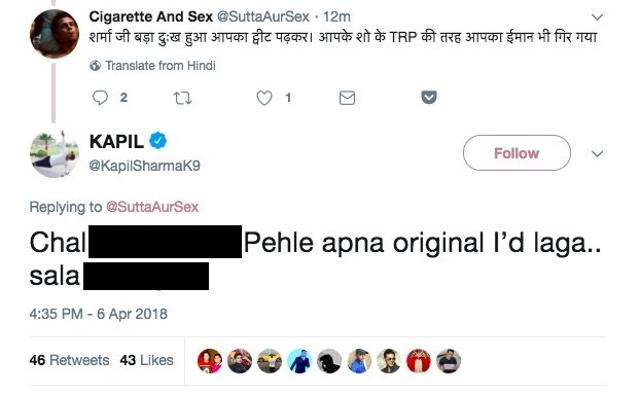Click KAPIL's blue verified badge
Viewport: 640px width, 394px height.
click(158, 141)
